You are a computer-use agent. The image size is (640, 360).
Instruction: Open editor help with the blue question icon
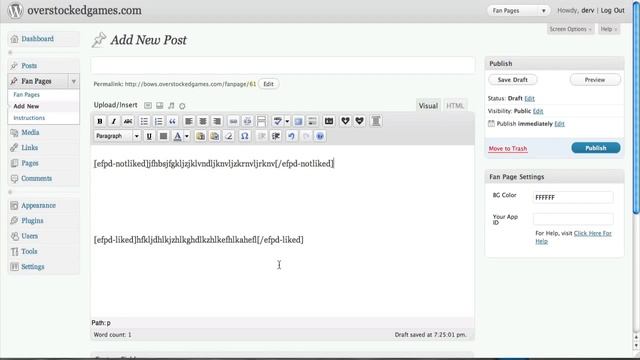pos(320,136)
